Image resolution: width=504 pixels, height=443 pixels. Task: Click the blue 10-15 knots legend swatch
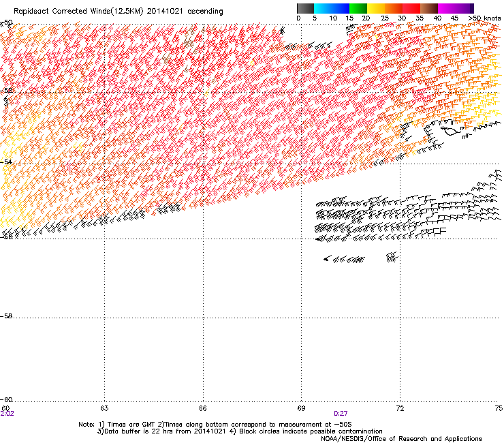341,8
